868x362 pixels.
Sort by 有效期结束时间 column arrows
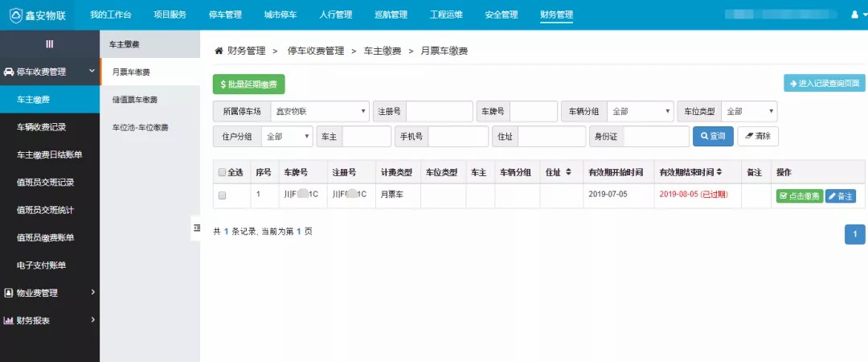click(x=719, y=172)
